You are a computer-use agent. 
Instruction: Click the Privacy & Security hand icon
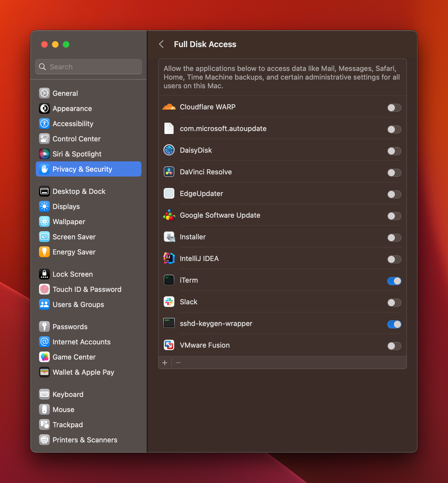point(44,169)
